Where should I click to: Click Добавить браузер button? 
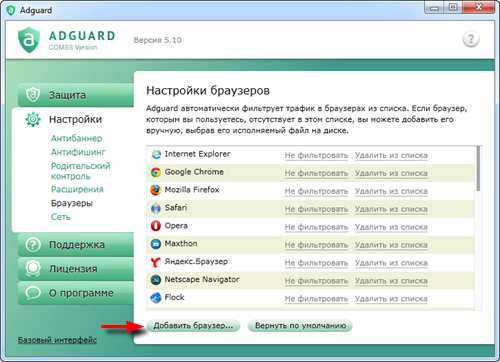pos(193,325)
